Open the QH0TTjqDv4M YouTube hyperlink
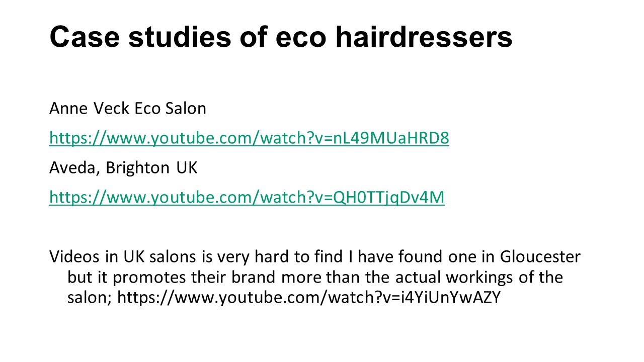This screenshot has width=644, height=362. pyautogui.click(x=247, y=198)
